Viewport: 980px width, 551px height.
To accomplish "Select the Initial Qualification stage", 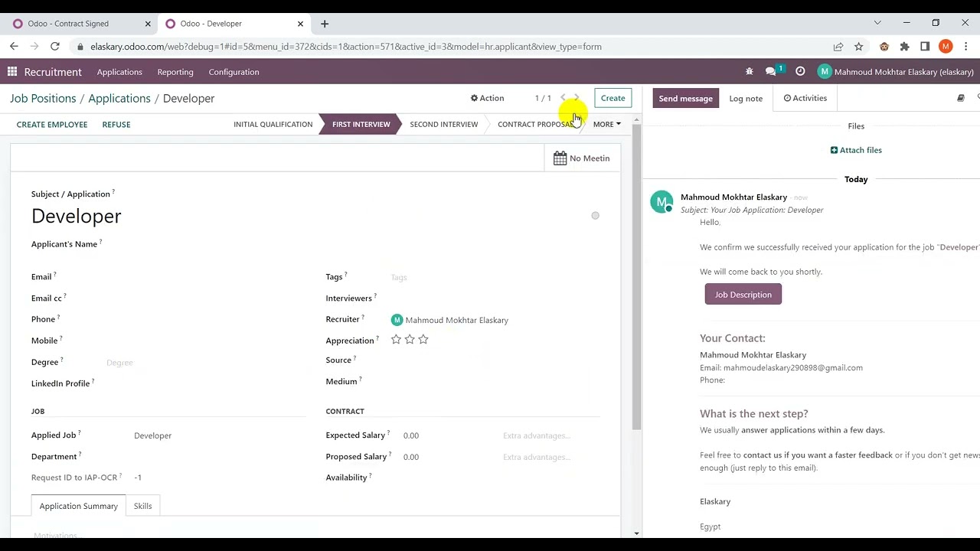I will click(x=273, y=124).
